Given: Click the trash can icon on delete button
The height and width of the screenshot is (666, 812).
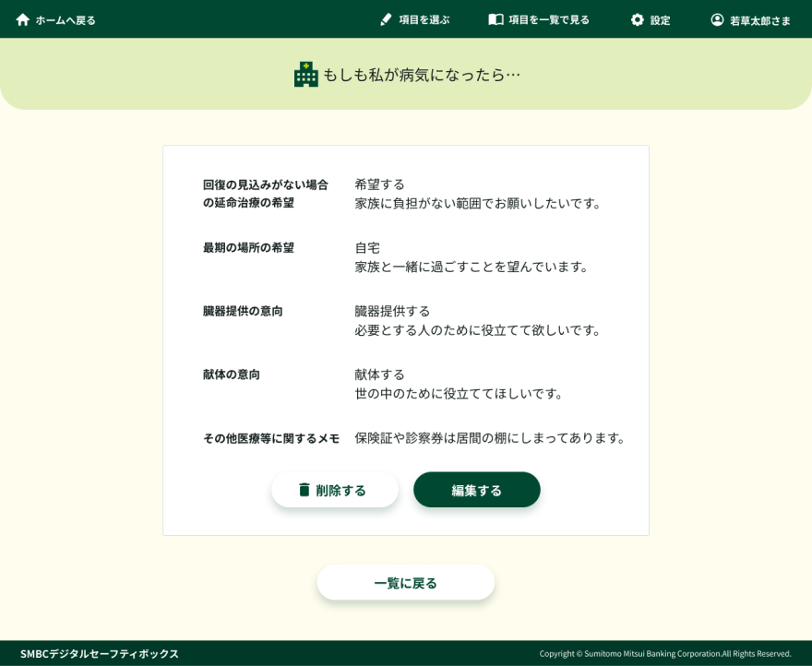Looking at the screenshot, I should [x=304, y=490].
